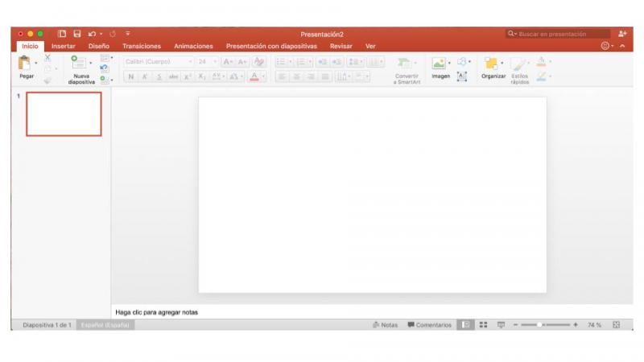
Task: Open the Nueva diapositiva dropdown arrow
Action: click(x=91, y=63)
